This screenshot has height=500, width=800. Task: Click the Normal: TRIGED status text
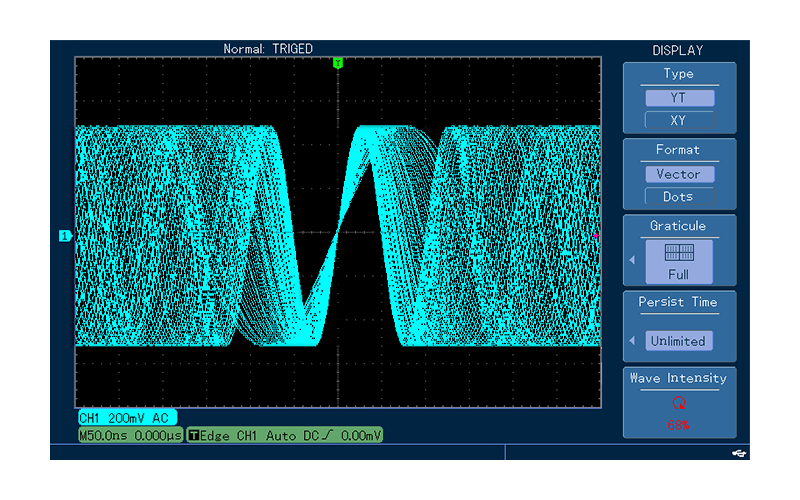268,49
